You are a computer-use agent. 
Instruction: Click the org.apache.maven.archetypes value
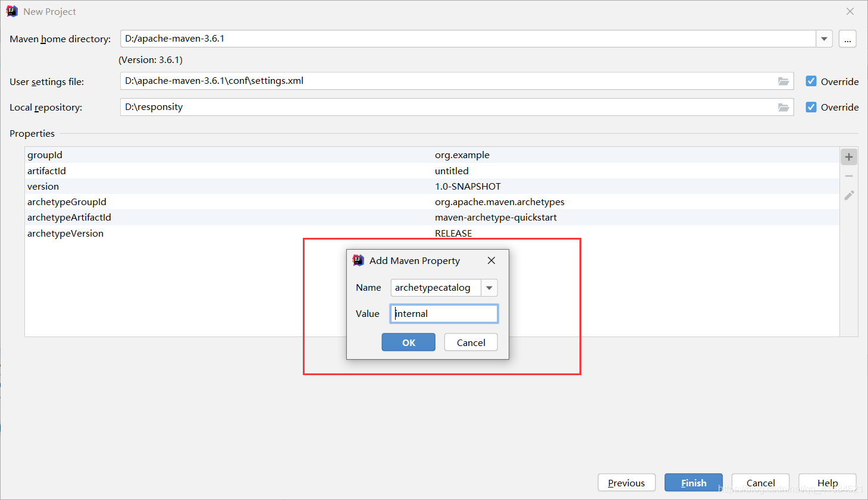(x=500, y=202)
